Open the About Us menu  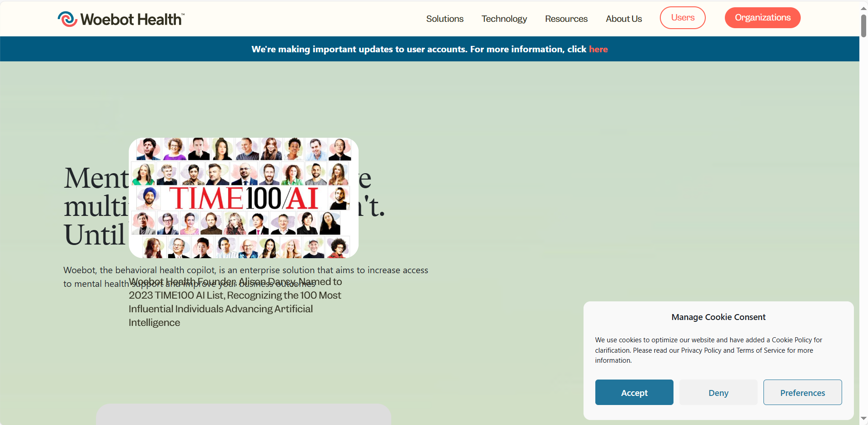[x=624, y=19]
